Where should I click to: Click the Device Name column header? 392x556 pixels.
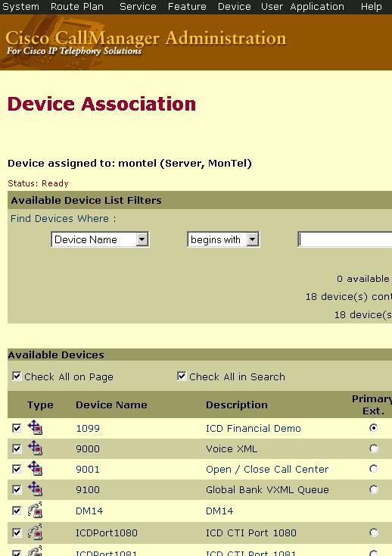[111, 405]
